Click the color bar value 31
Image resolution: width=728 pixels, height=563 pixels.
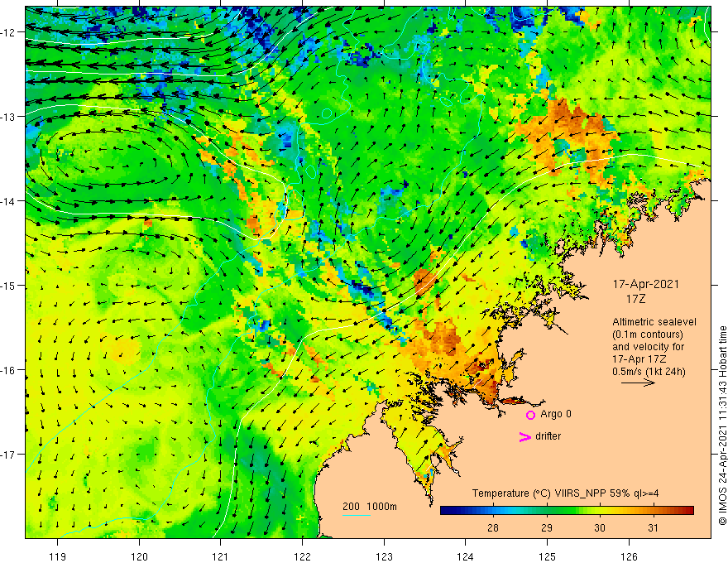(x=653, y=527)
